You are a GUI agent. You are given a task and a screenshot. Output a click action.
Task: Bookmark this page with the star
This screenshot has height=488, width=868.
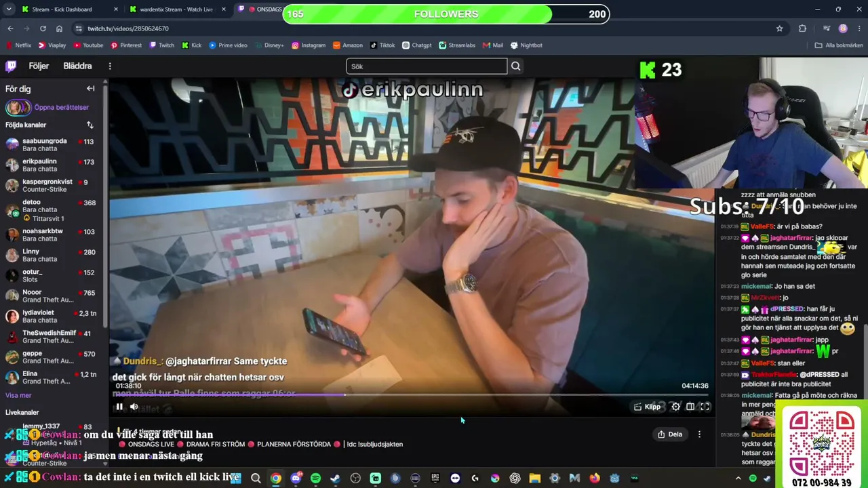click(780, 28)
